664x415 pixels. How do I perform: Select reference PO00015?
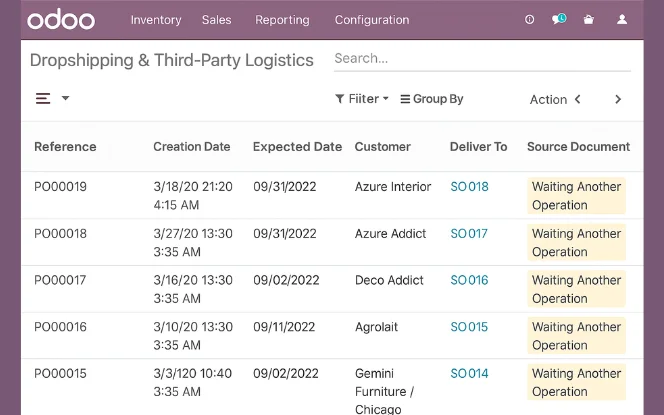(60, 374)
